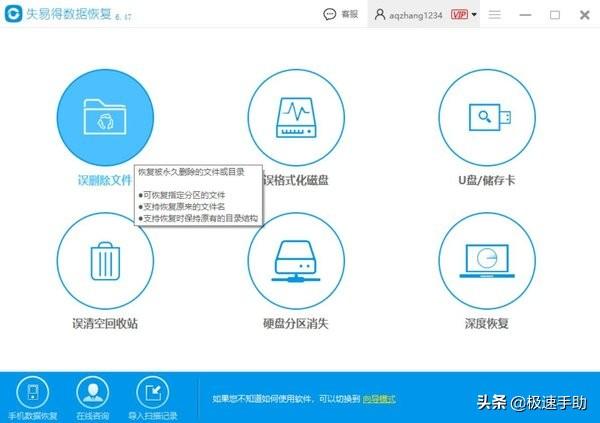Click the 向导模式 wizard mode link

tap(379, 399)
